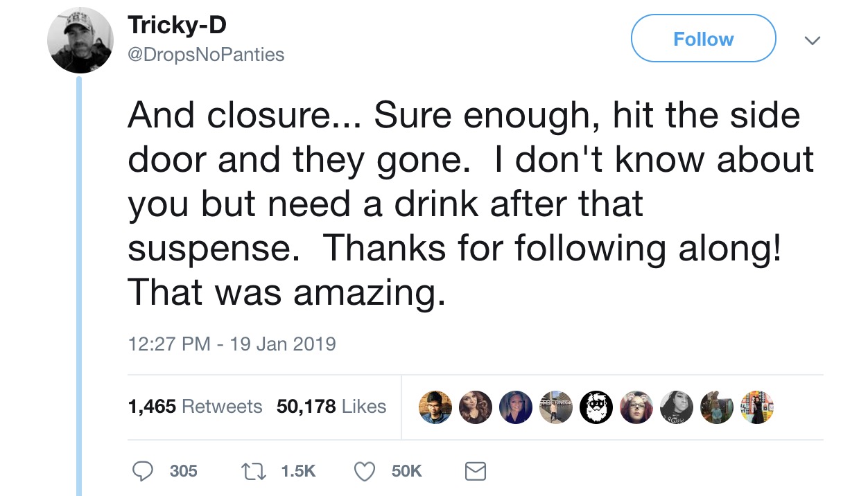Send tweet via Direct Message envelope icon
Viewport: 868px width, 496px height.
(475, 472)
